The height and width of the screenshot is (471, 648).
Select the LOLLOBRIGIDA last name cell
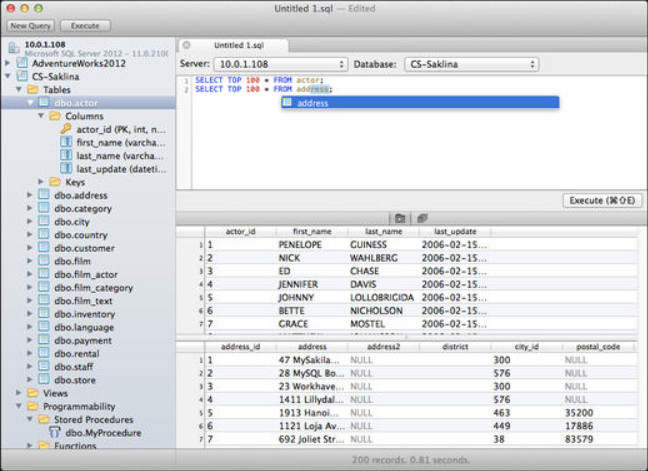[384, 297]
